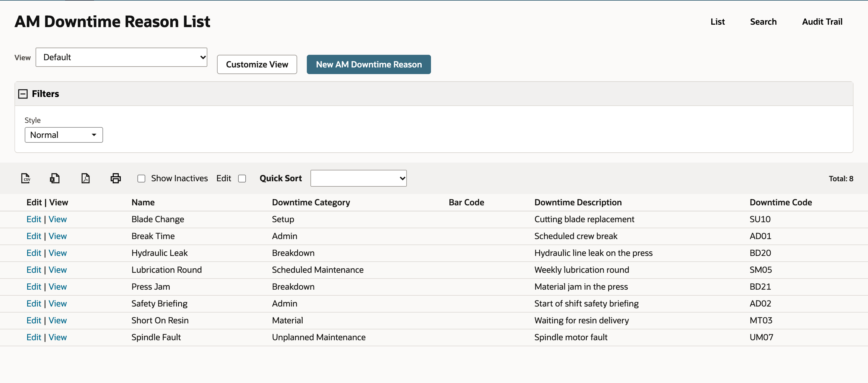Click 'Start of shift safety briefing' text
The height and width of the screenshot is (383, 868).
tap(586, 304)
